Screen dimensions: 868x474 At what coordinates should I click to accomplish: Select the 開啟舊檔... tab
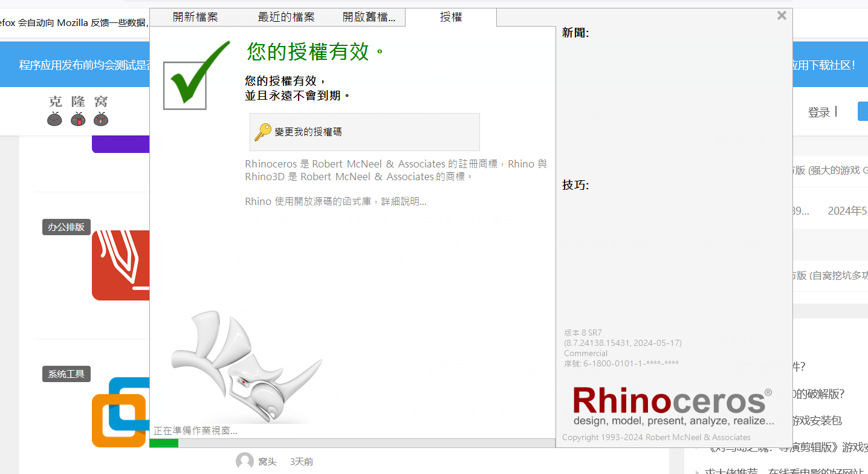tap(369, 17)
